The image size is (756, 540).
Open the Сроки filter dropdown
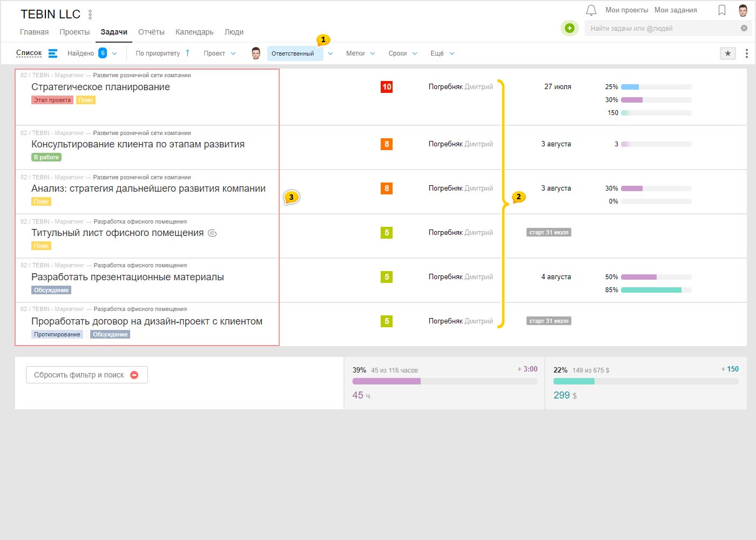[x=402, y=53]
